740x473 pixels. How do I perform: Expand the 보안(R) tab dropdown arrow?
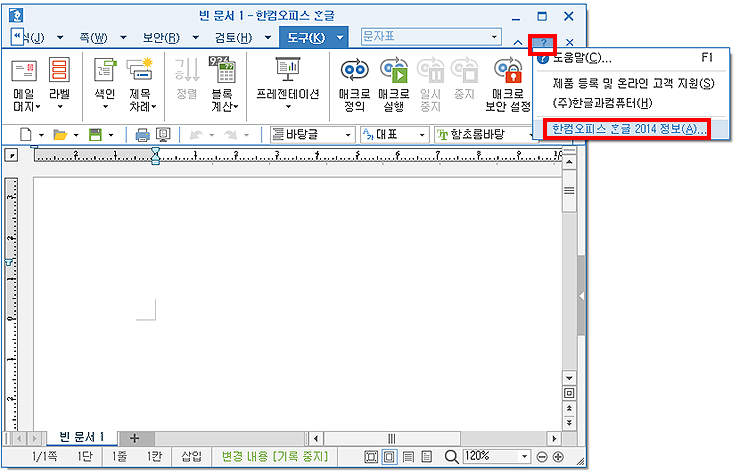pyautogui.click(x=195, y=37)
